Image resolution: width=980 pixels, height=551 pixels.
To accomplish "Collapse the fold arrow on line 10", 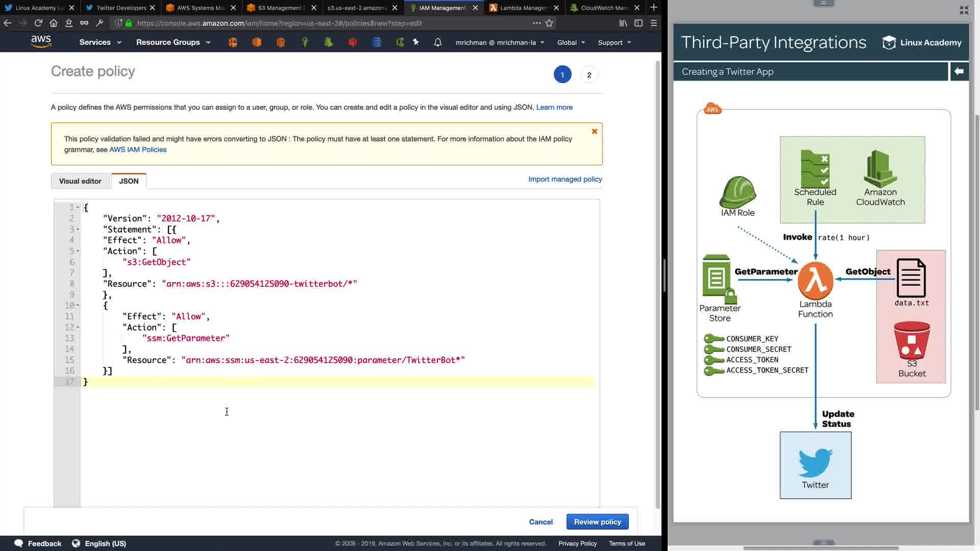I will (x=78, y=306).
